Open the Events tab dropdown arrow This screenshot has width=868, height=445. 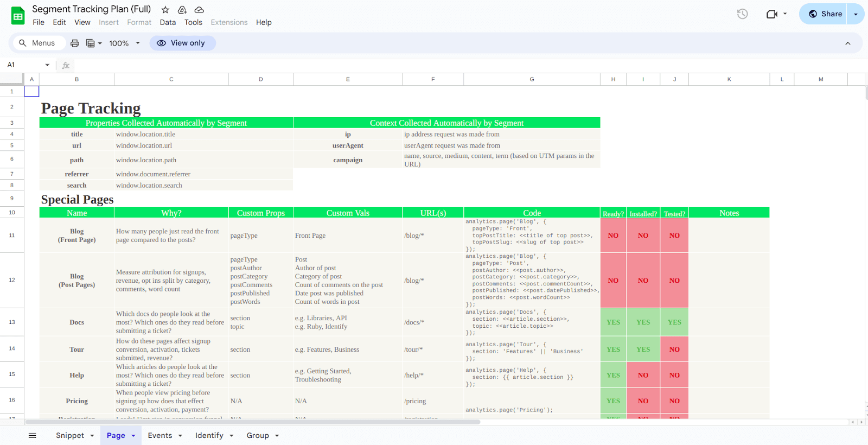coord(180,436)
